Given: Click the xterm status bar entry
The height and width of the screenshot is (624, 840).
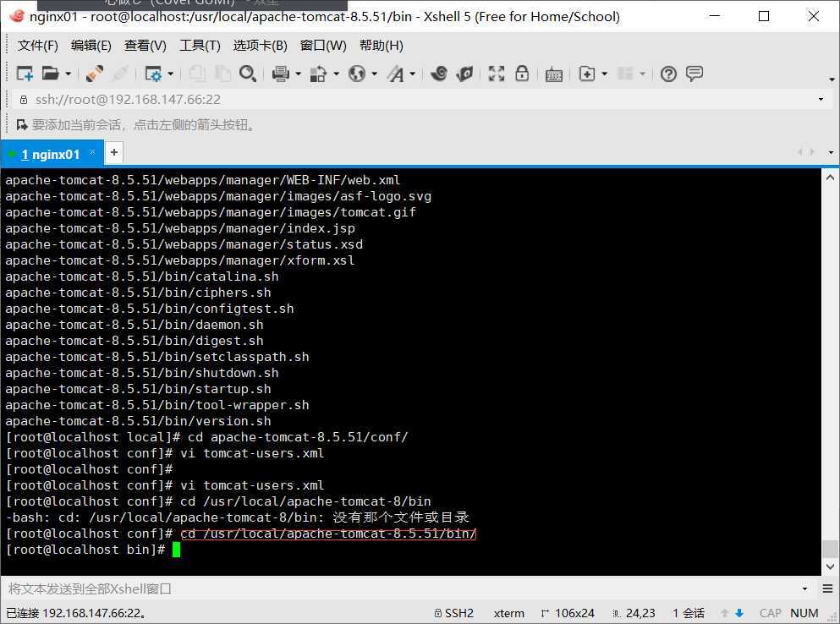Looking at the screenshot, I should click(509, 613).
